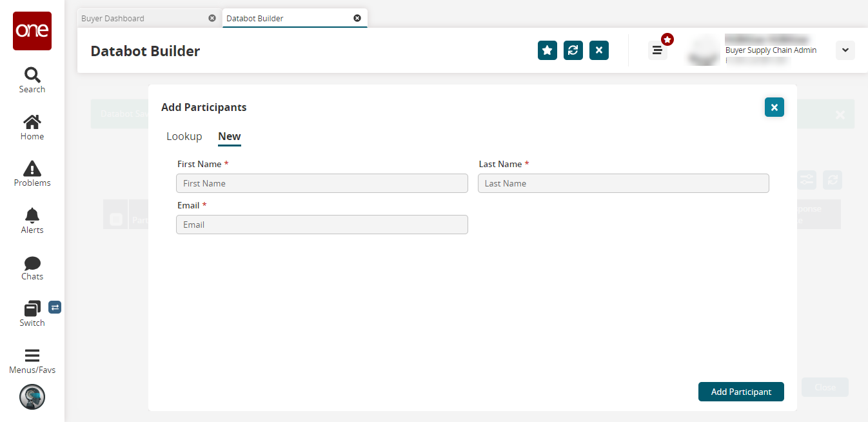Click the Add Participants title
868x422 pixels.
204,107
